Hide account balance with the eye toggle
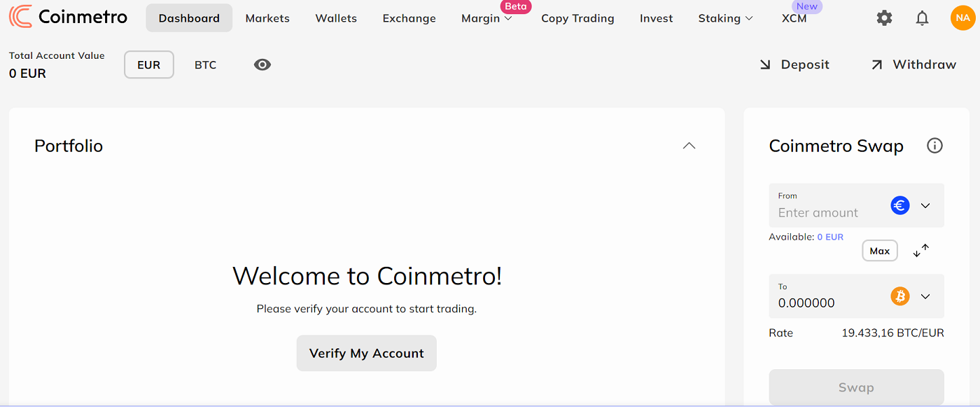The height and width of the screenshot is (407, 980). 262,64
